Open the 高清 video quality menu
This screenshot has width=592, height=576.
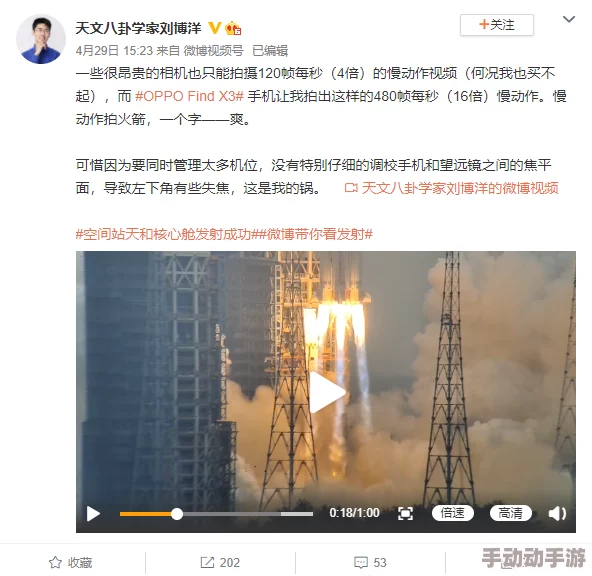pyautogui.click(x=510, y=513)
